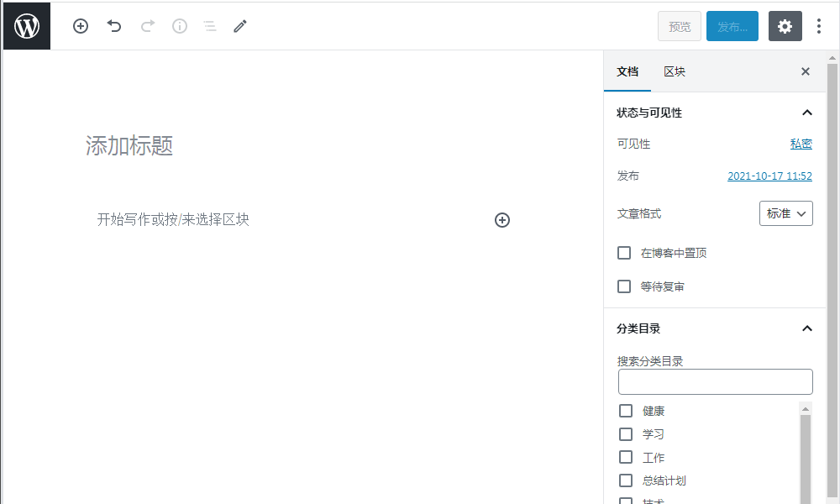Image resolution: width=840 pixels, height=504 pixels.
Task: Click the 预览 button
Action: (x=679, y=26)
